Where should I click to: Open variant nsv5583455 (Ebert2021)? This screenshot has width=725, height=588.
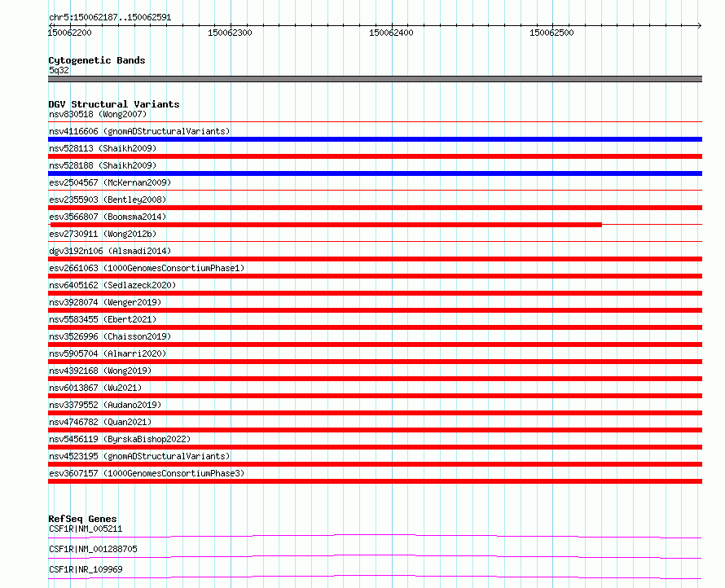pyautogui.click(x=103, y=319)
